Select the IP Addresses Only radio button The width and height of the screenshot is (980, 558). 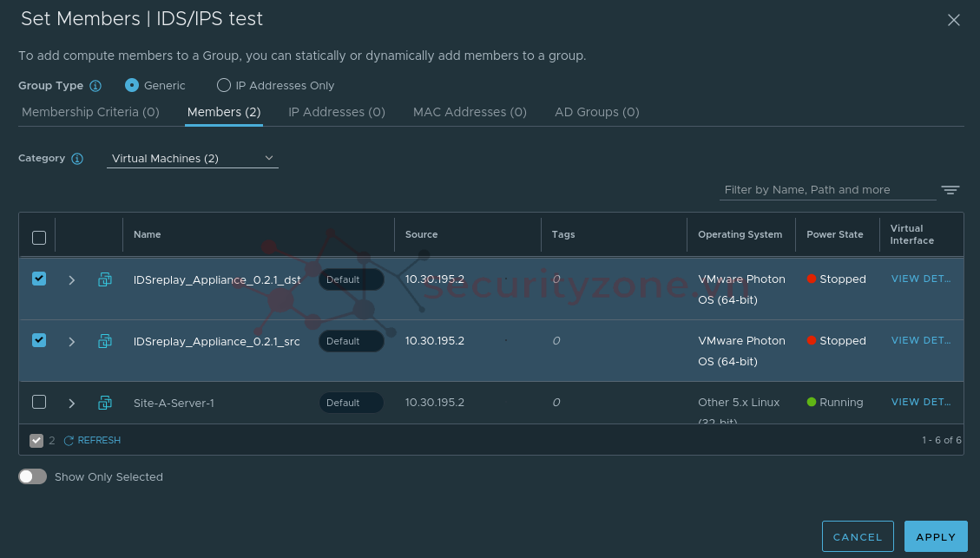224,86
